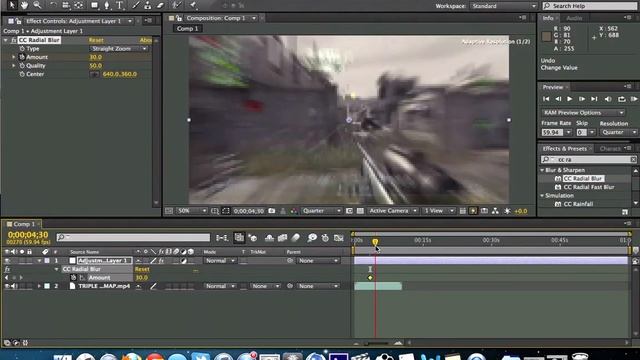Open the RAM Preview Options dropdown
This screenshot has width=640, height=360.
point(583,113)
